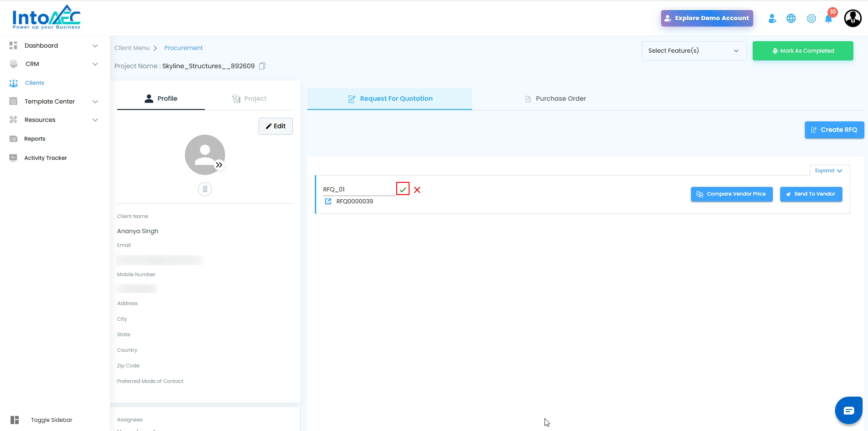Click the Template Center icon
The height and width of the screenshot is (431, 868).
[x=13, y=101]
